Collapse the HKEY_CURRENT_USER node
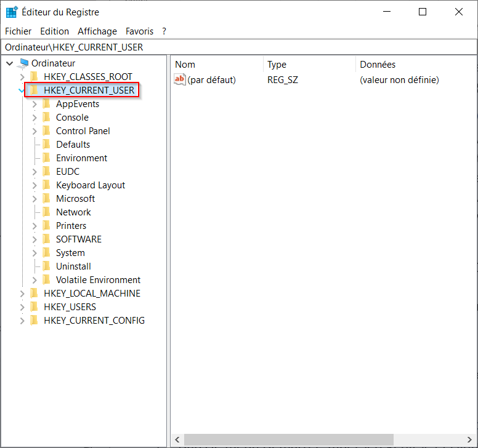478x448 pixels. [x=22, y=90]
